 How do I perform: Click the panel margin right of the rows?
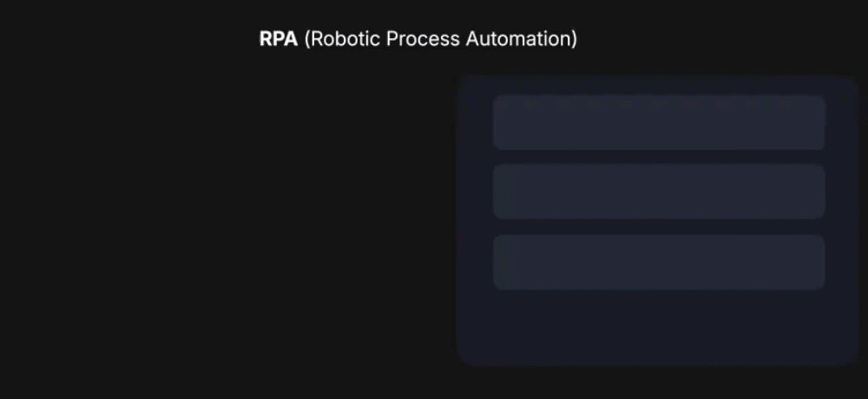point(840,192)
